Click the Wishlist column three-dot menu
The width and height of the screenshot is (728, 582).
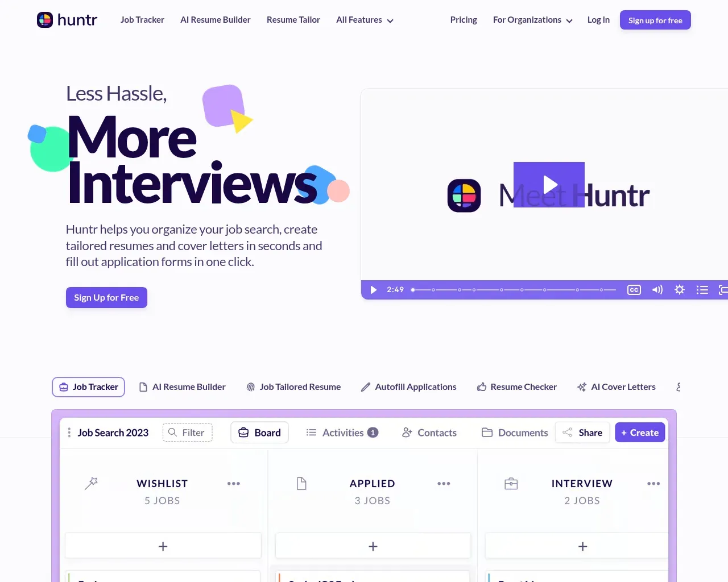pos(234,484)
